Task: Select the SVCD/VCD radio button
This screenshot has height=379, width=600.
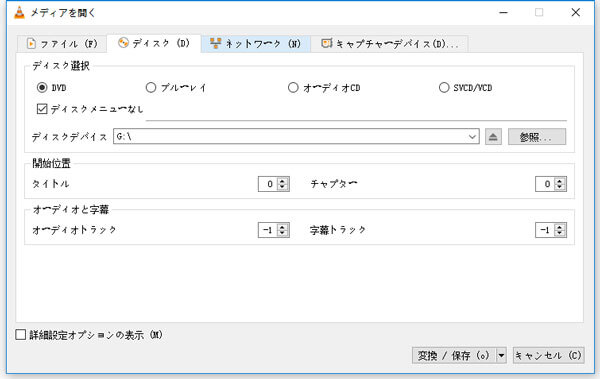Action: 444,88
